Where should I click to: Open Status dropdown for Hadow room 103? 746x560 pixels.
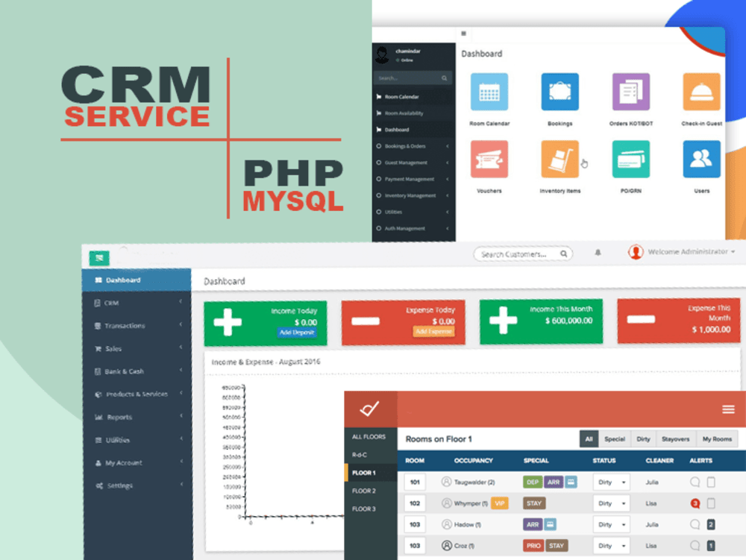click(611, 525)
